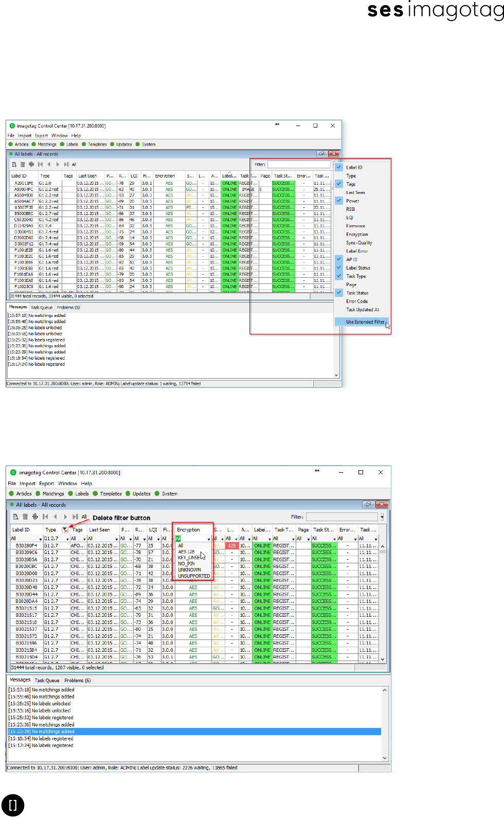Select Use Extended Filter menu entry

pyautogui.click(x=362, y=322)
